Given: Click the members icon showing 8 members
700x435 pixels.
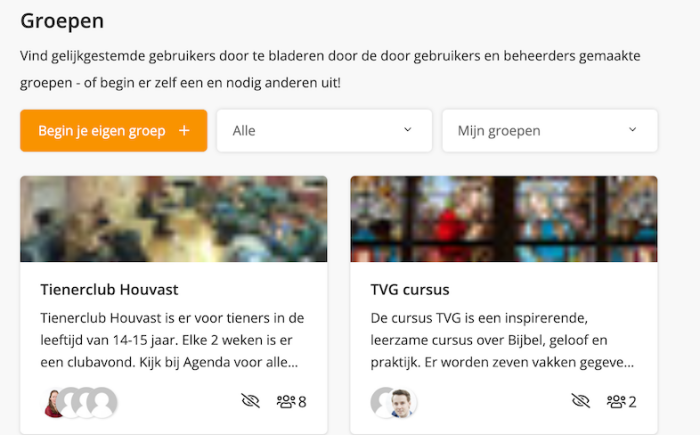Looking at the screenshot, I should coord(286,402).
